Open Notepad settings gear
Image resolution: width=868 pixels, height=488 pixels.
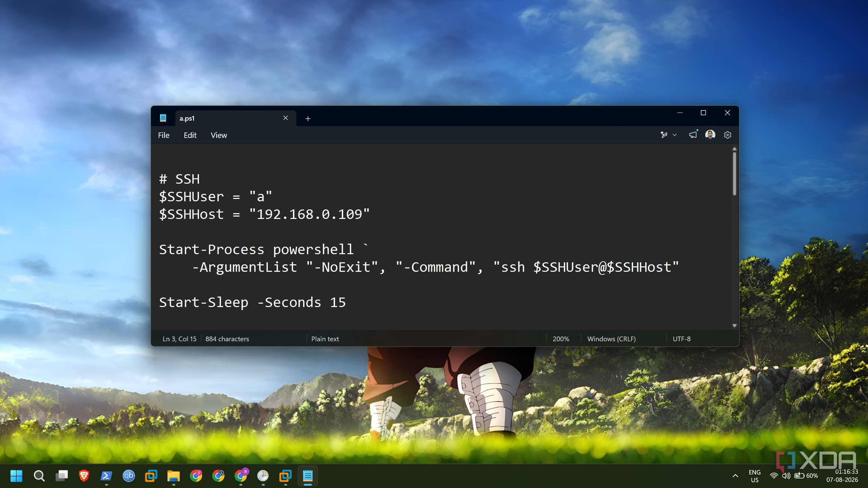click(x=727, y=135)
